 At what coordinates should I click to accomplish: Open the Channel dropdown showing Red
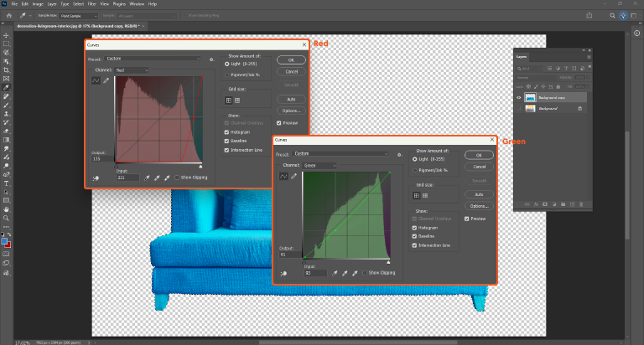coord(132,70)
